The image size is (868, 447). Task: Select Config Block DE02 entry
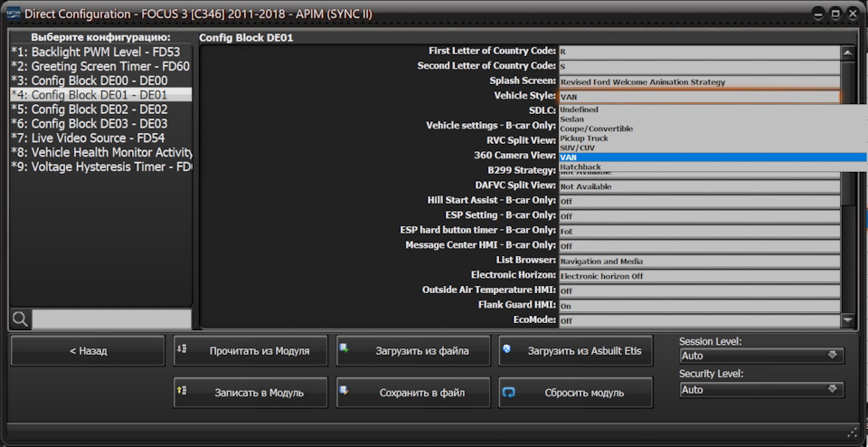(101, 109)
